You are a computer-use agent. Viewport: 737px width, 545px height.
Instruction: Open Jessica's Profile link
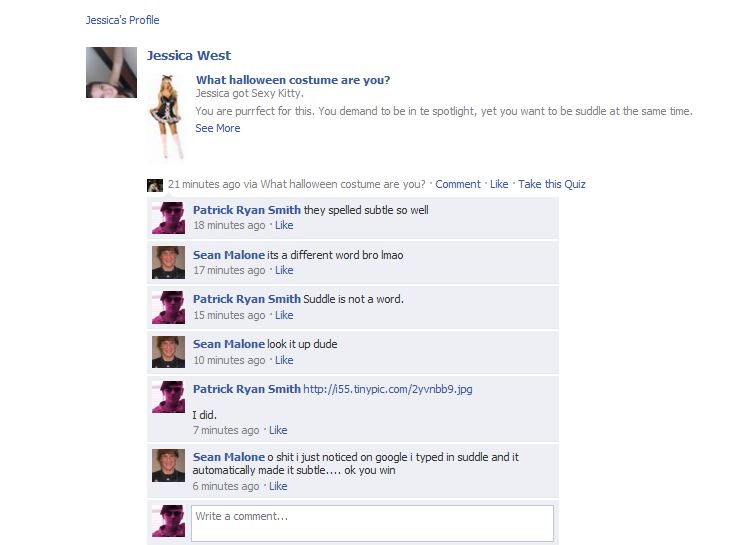pyautogui.click(x=122, y=20)
